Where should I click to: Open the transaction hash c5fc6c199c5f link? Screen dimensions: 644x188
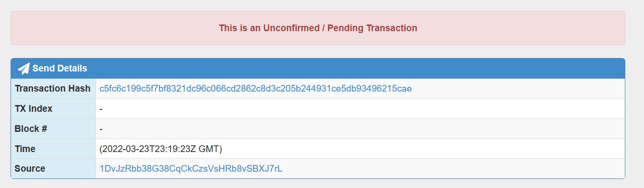pyautogui.click(x=256, y=89)
